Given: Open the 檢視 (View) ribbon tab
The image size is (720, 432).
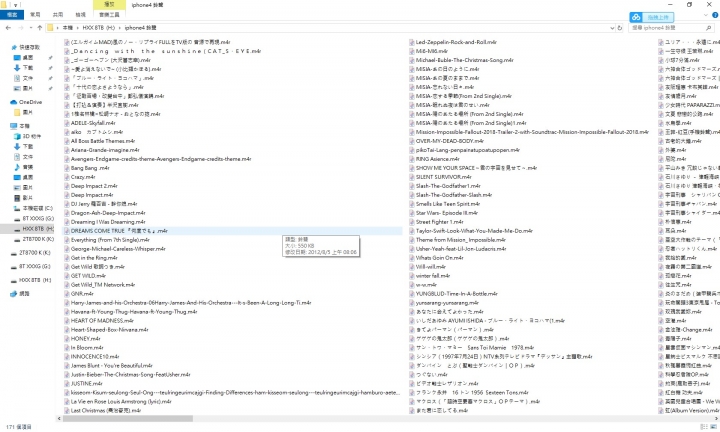Looking at the screenshot, I should coord(80,15).
